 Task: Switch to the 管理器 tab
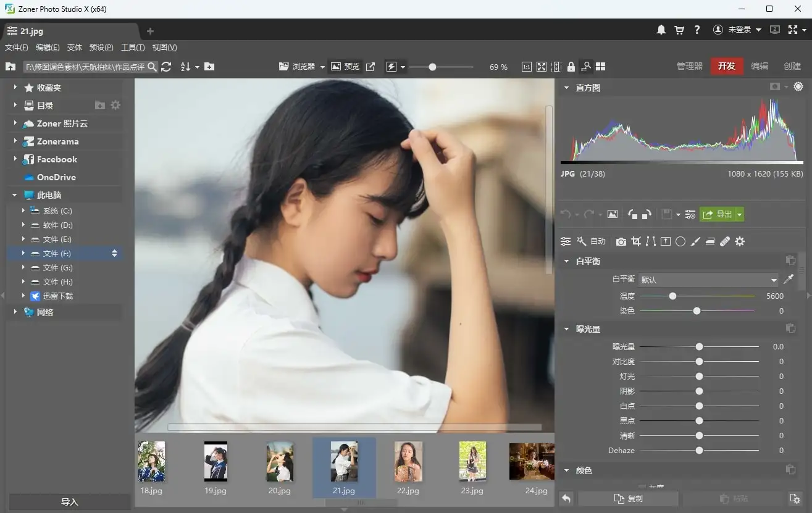coord(690,66)
